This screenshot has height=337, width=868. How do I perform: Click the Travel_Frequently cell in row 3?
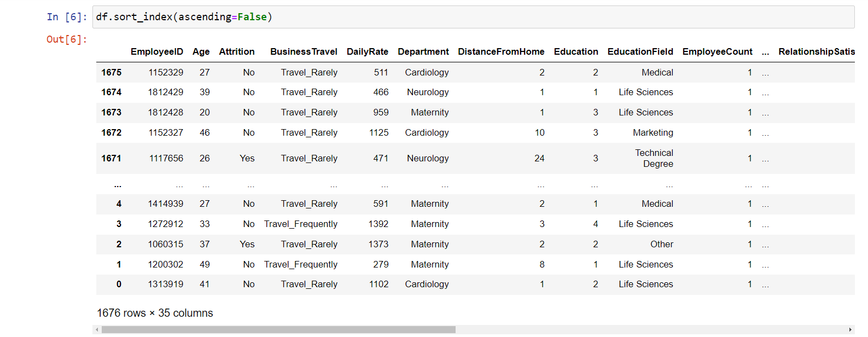point(300,224)
